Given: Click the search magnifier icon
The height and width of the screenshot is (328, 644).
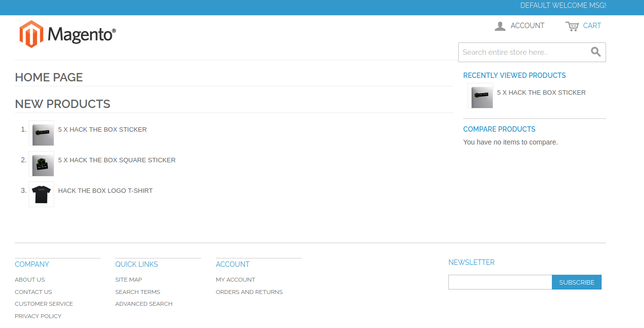Looking at the screenshot, I should coord(596,52).
